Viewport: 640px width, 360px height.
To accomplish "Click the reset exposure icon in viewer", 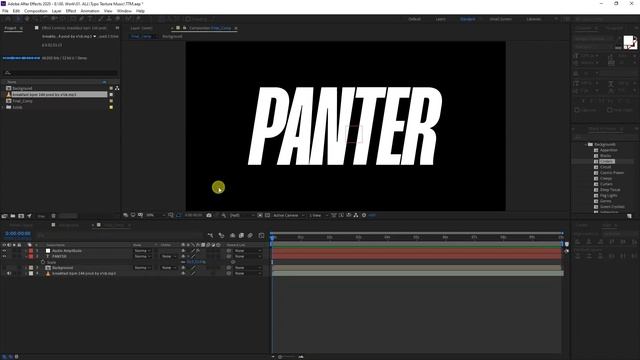I will (364, 215).
